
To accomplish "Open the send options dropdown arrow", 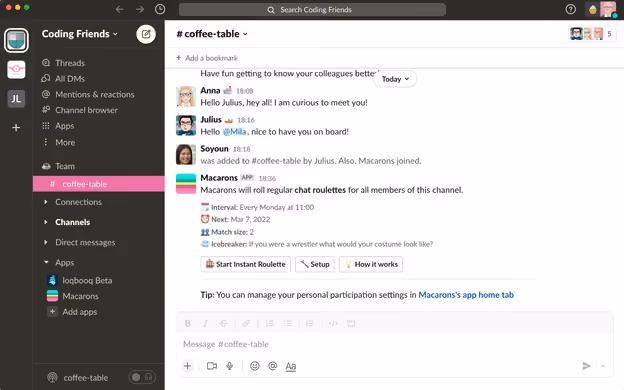I will coord(603,366).
